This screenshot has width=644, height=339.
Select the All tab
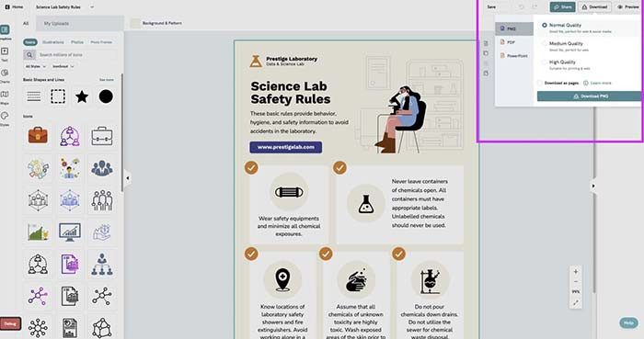pos(26,23)
